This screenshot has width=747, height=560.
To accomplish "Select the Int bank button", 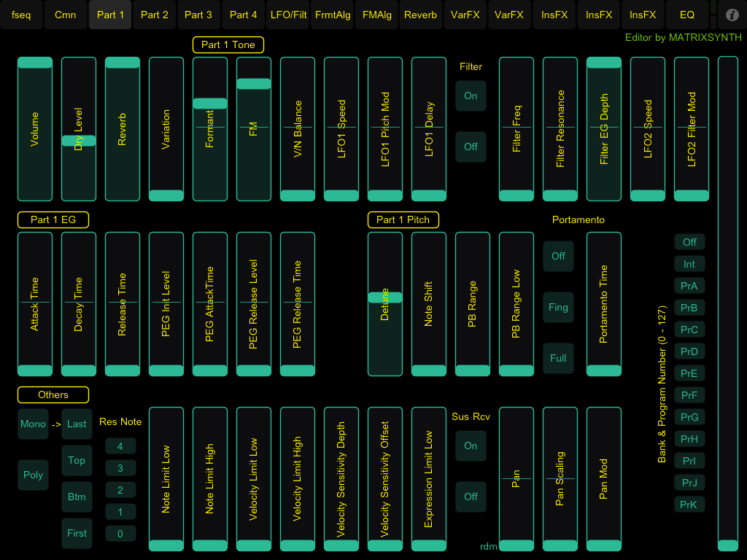I will tap(689, 264).
